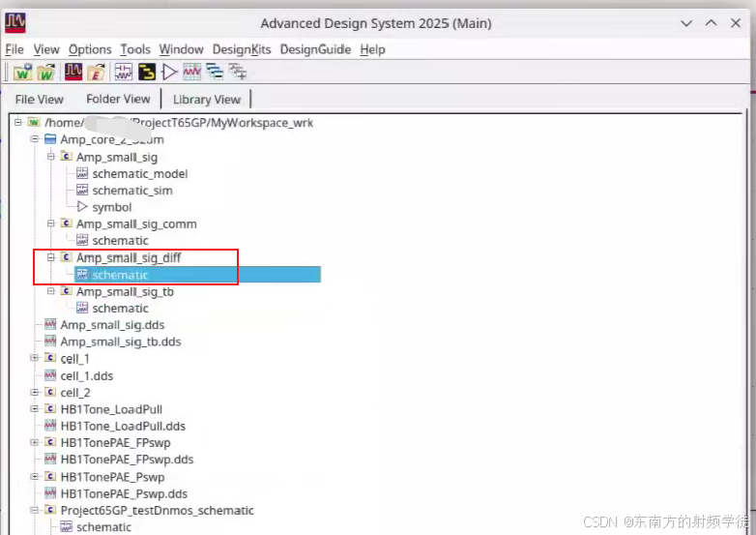Click the dds icon of cell_1.dds
Screen dimensions: 756x535
[50, 375]
